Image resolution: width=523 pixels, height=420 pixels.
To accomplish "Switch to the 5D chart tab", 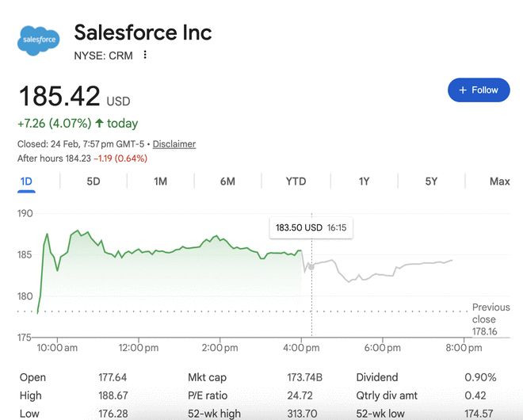I will tap(94, 181).
